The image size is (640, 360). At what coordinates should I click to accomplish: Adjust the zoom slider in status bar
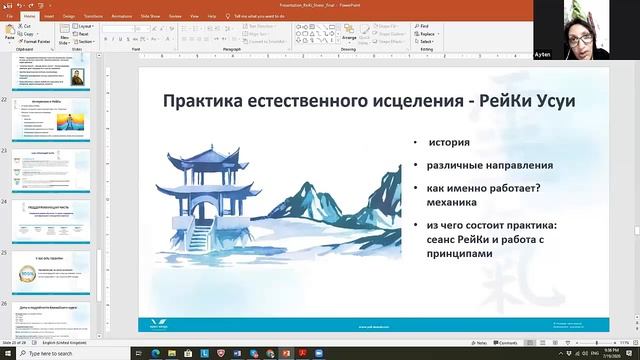(x=597, y=343)
